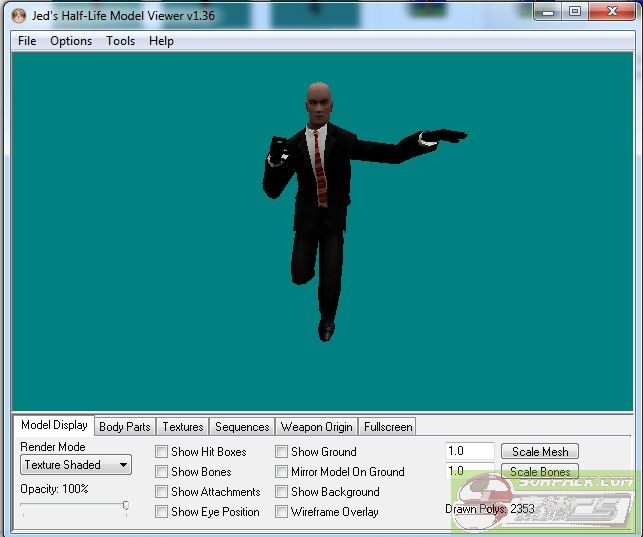This screenshot has width=643, height=537.
Task: Switch to the Body Parts tab
Action: click(125, 427)
